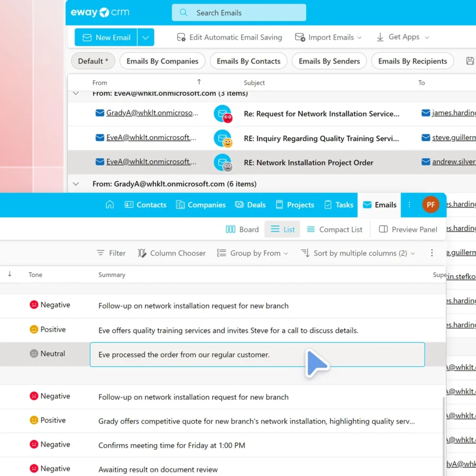The image size is (476, 476).
Task: Open the Filter tool
Action: pyautogui.click(x=111, y=253)
